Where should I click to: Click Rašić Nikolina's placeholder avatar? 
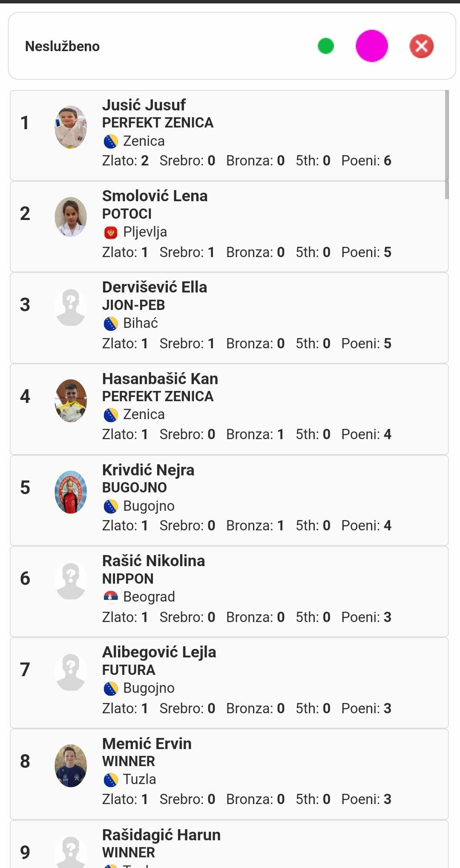pyautogui.click(x=71, y=581)
